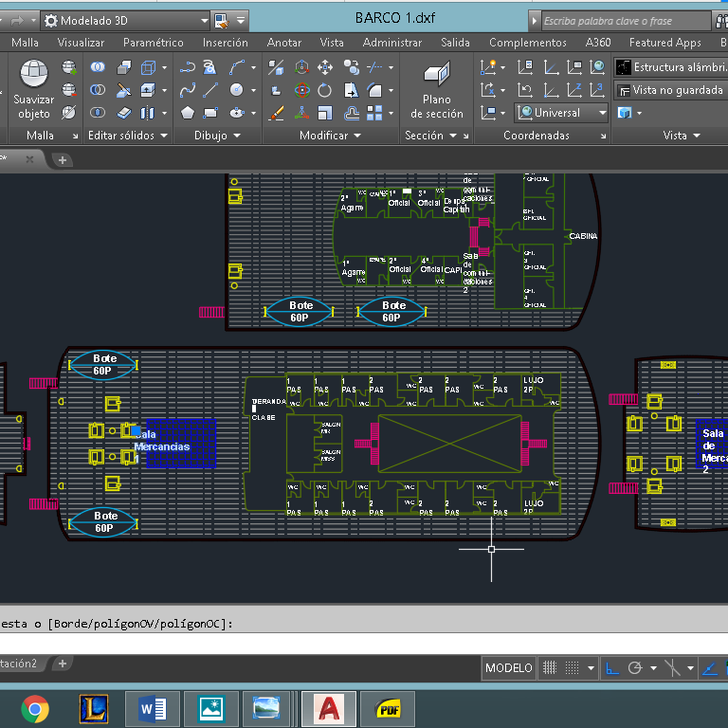Select the line tool in Dibujo panel
Image resolution: width=728 pixels, height=728 pixels.
click(x=209, y=90)
